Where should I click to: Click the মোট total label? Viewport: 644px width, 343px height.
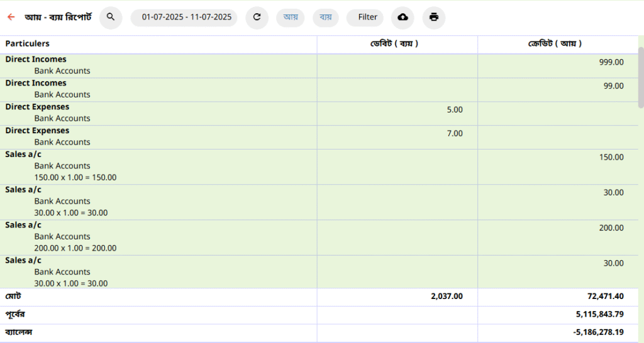(13, 297)
